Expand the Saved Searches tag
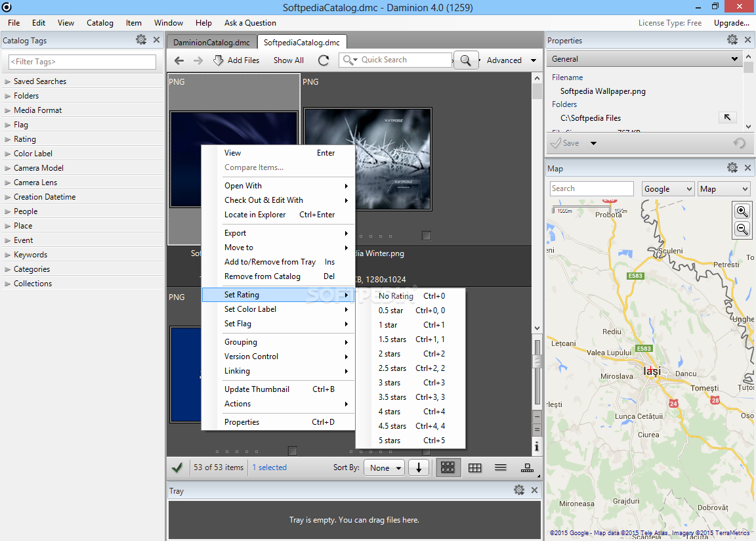This screenshot has height=541, width=756. coord(7,81)
